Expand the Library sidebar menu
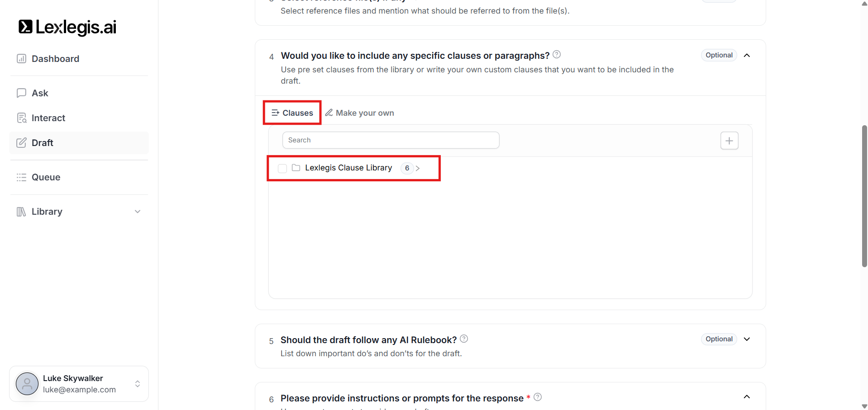868x410 pixels. (138, 212)
